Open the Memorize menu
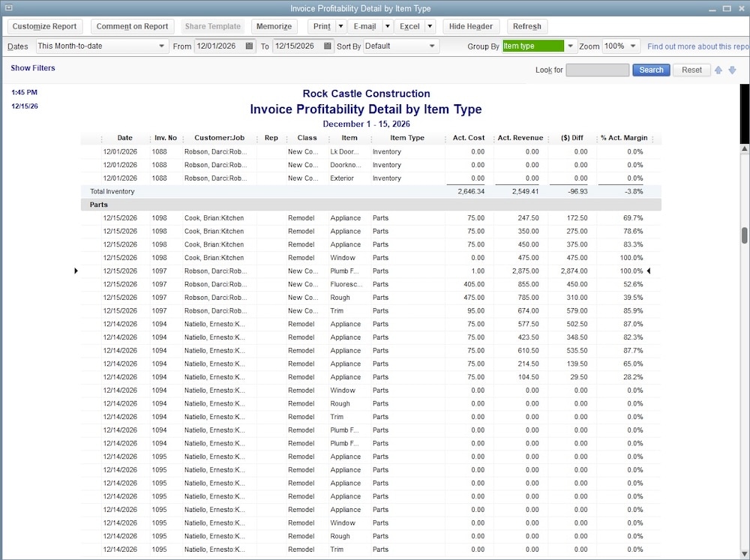The image size is (750, 560). [x=274, y=26]
